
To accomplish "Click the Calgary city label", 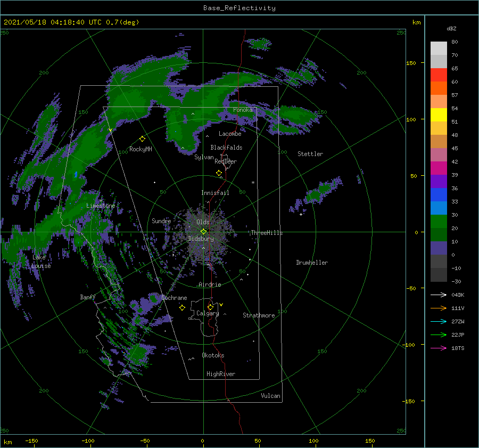I will pos(208,313).
